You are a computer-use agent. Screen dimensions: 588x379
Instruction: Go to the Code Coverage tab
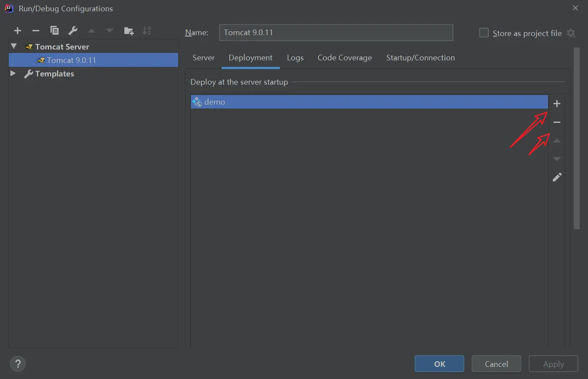(x=345, y=58)
